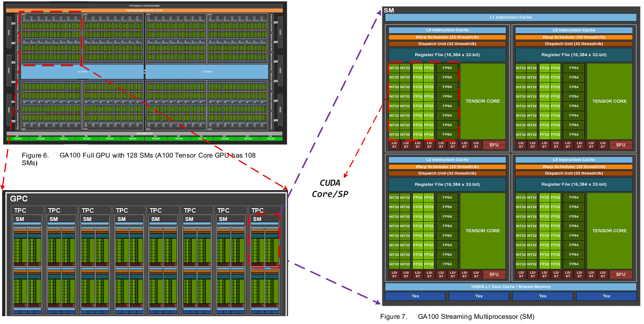Viewport: 644px width, 324px height.
Task: Click the leftmost Tex unit
Action: click(415, 296)
